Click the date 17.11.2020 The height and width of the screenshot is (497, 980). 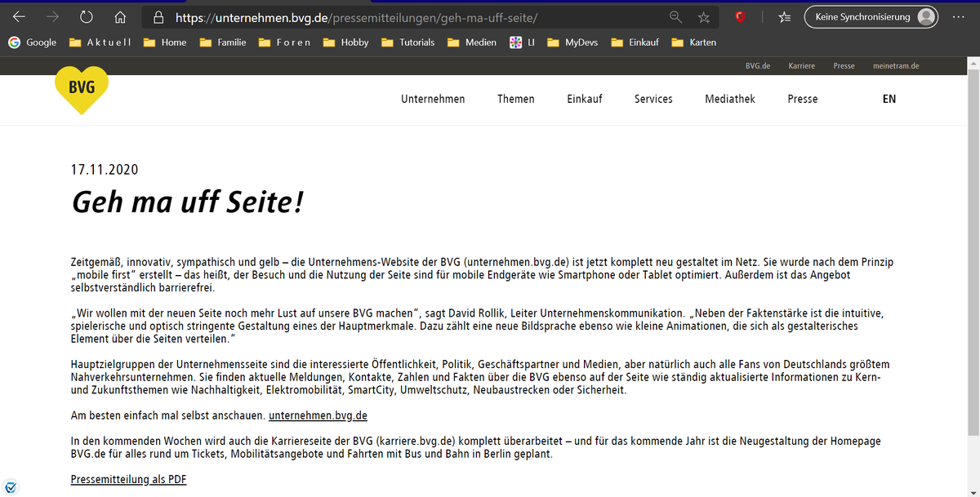click(105, 170)
